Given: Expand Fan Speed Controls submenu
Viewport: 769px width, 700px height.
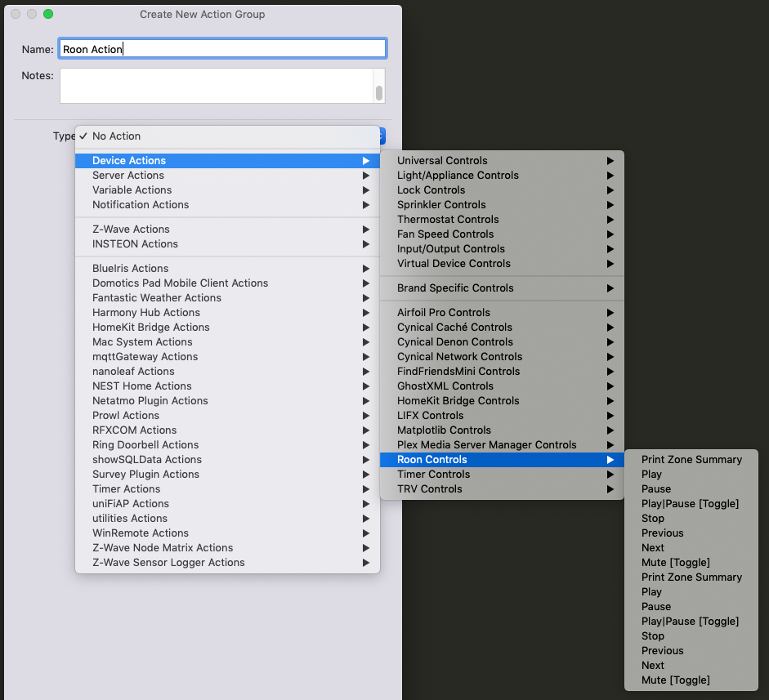Looking at the screenshot, I should click(x=503, y=234).
